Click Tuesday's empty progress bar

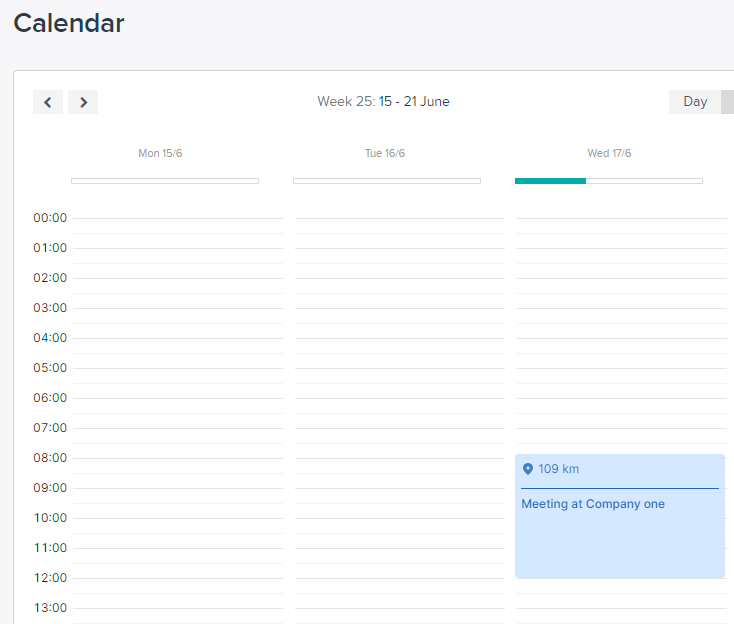[x=387, y=181]
